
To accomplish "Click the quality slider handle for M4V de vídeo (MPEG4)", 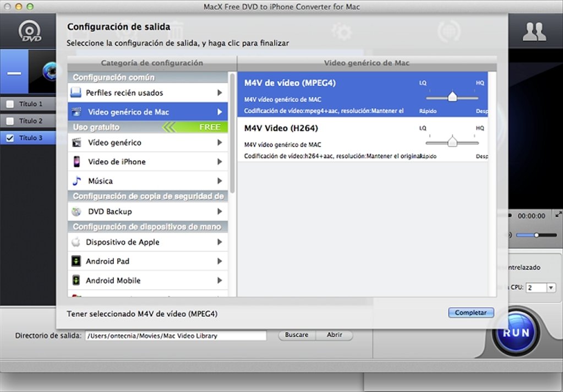I will tap(452, 96).
